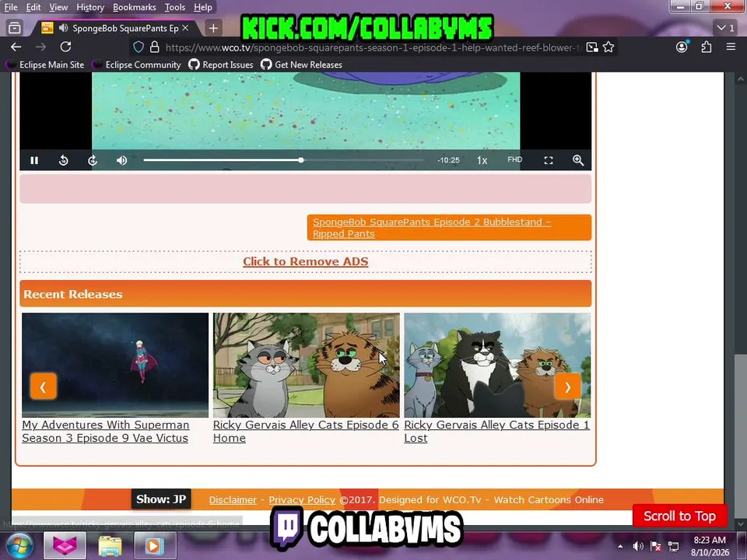
Task: Show next Recent Releases with right arrow
Action: [x=567, y=387]
